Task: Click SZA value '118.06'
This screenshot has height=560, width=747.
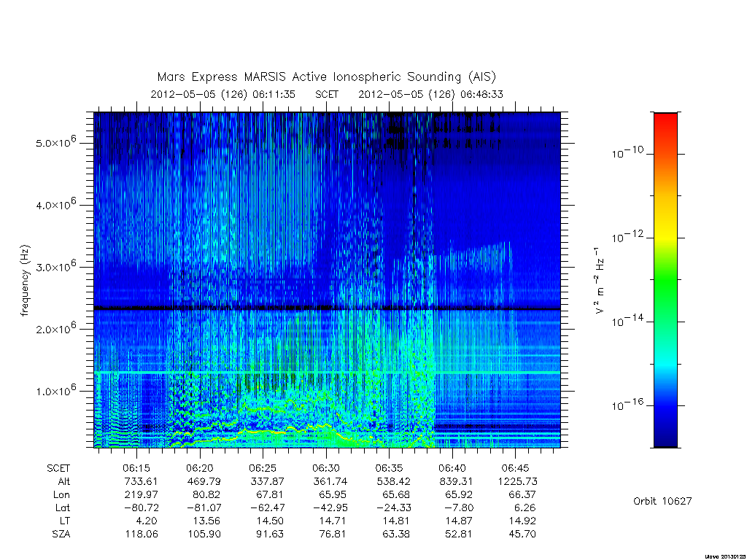Action: click(141, 534)
